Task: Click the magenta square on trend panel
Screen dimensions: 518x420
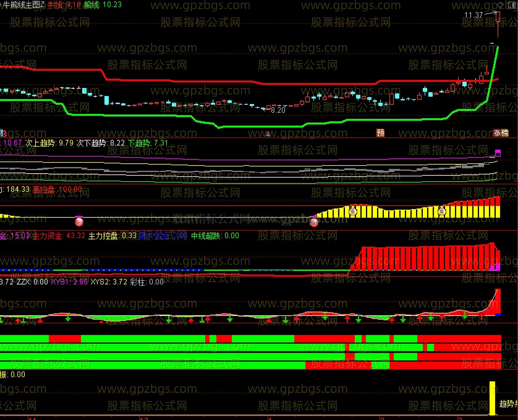Action: pyautogui.click(x=498, y=153)
